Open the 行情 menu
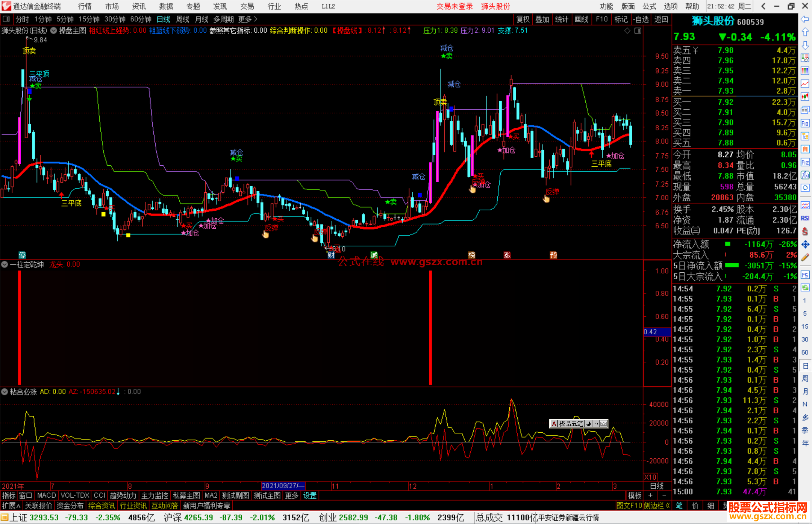Screen dimensions: 812x524 pyautogui.click(x=85, y=6)
